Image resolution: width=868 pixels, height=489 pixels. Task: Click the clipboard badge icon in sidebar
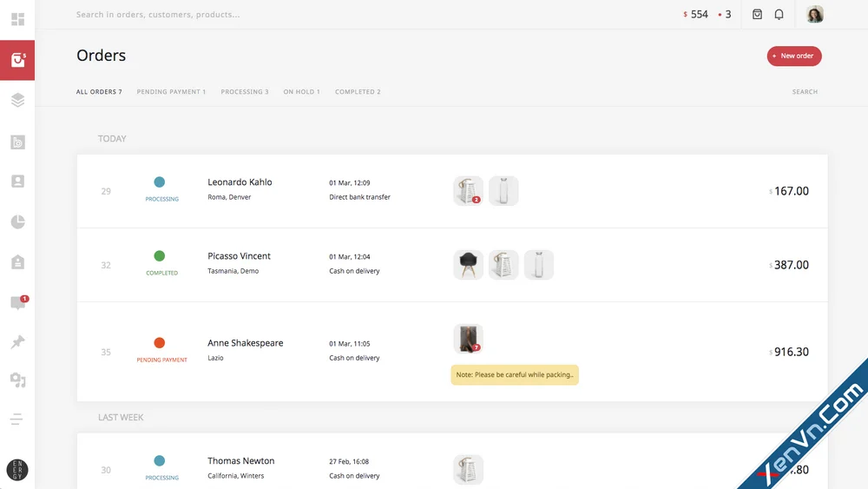point(17,261)
